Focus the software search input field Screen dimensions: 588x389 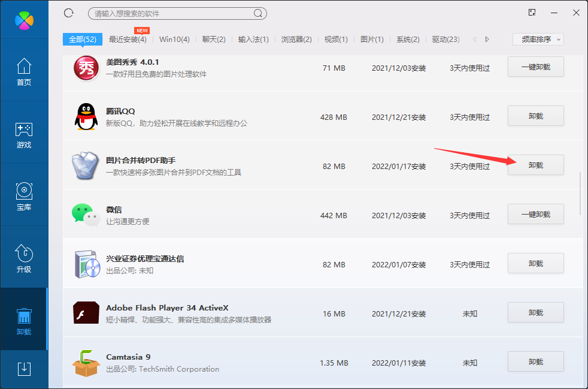177,14
